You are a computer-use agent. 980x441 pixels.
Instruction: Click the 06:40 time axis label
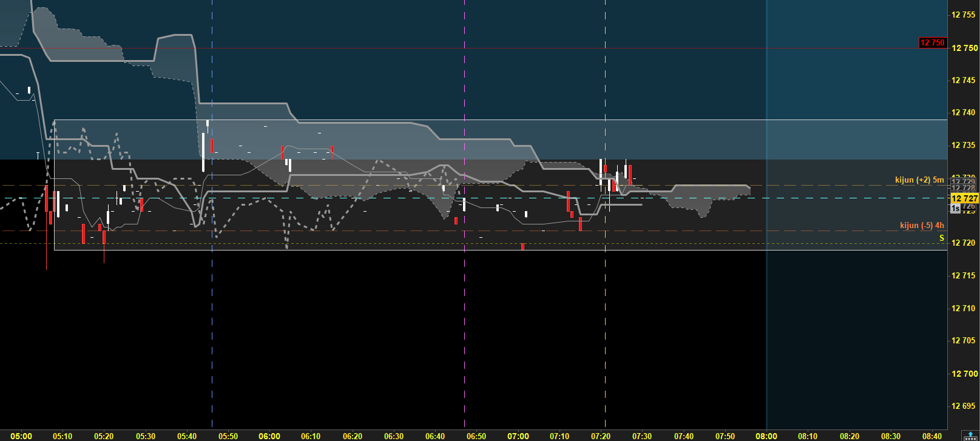435,436
